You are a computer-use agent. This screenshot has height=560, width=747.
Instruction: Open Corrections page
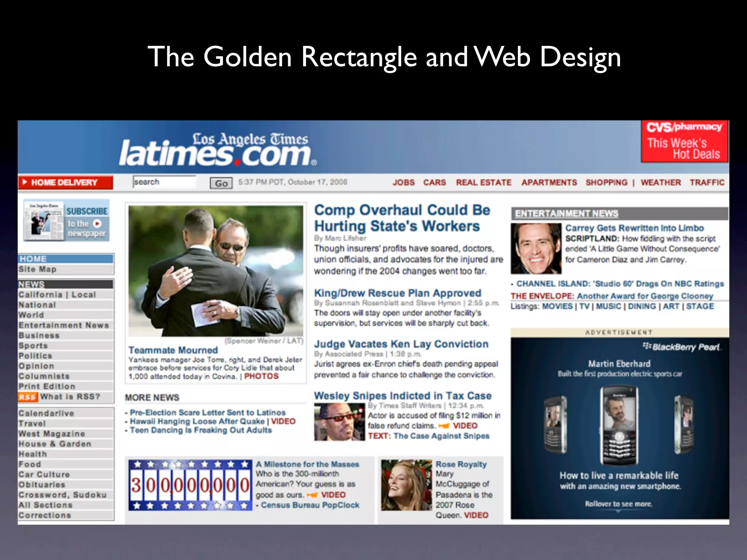click(x=45, y=516)
